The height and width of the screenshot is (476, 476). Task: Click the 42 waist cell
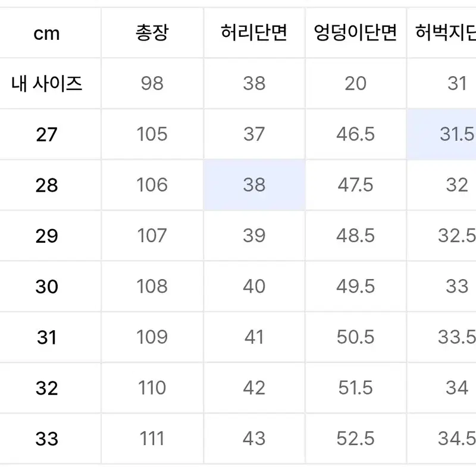(x=254, y=388)
